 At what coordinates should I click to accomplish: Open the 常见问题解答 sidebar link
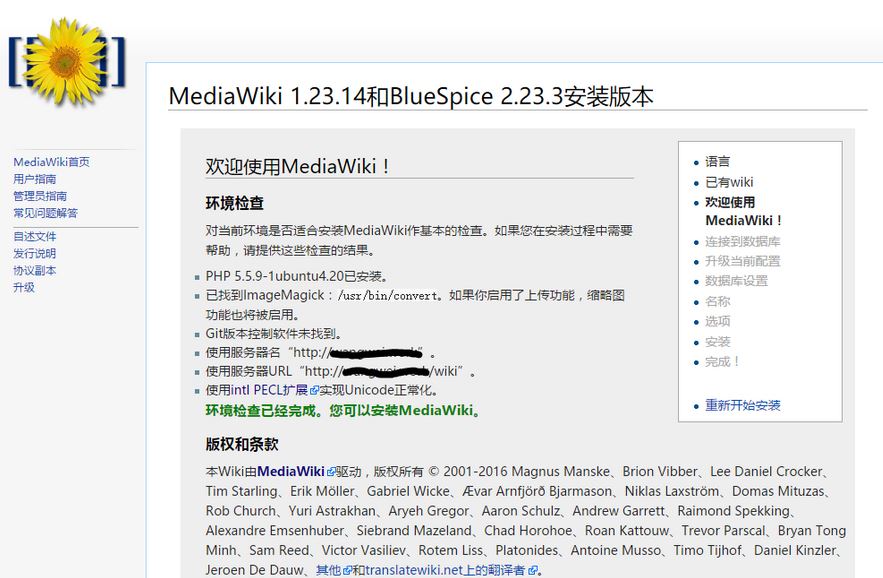tap(46, 213)
